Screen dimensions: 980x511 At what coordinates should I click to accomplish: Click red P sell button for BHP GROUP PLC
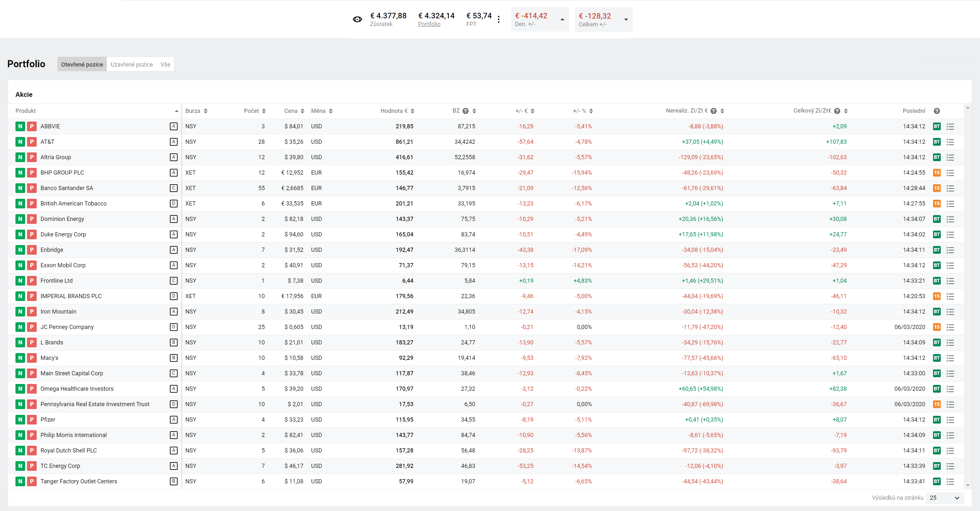click(32, 173)
